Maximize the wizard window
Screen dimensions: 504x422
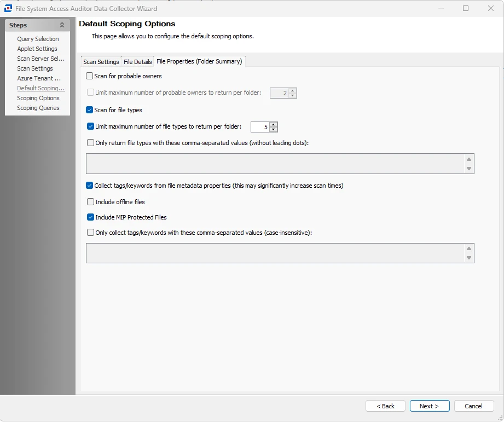click(x=466, y=8)
